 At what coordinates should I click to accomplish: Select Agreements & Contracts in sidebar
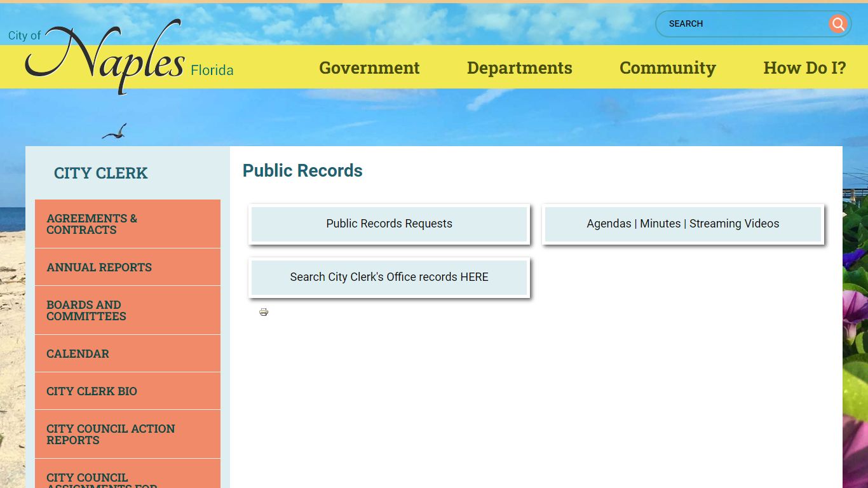(128, 224)
